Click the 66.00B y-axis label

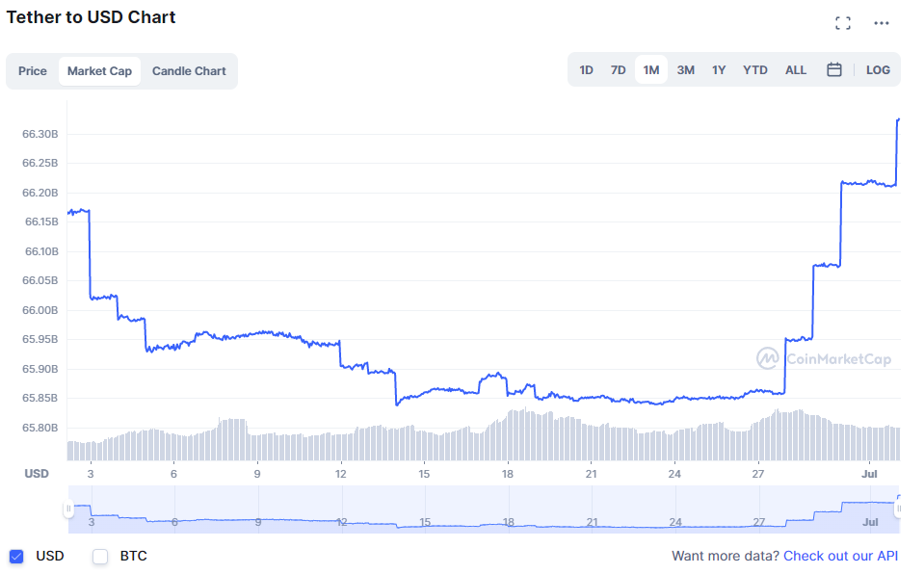point(40,310)
